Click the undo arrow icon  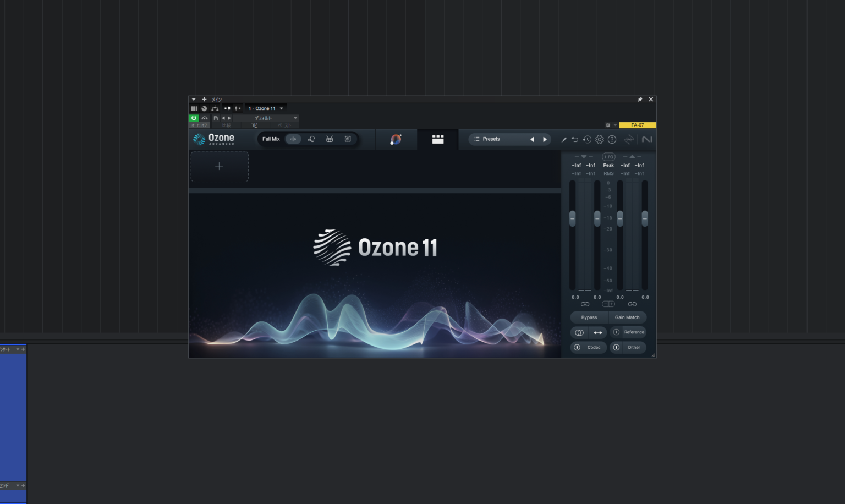pyautogui.click(x=575, y=139)
